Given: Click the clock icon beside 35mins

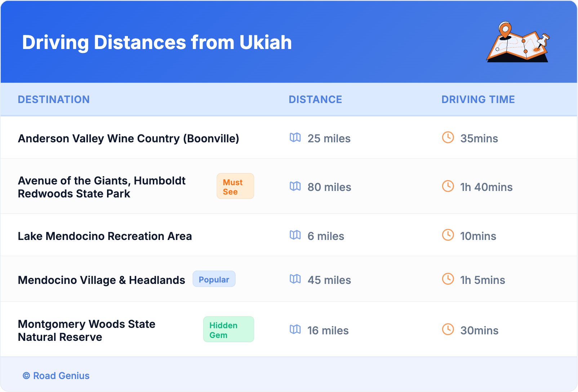Looking at the screenshot, I should pyautogui.click(x=448, y=137).
